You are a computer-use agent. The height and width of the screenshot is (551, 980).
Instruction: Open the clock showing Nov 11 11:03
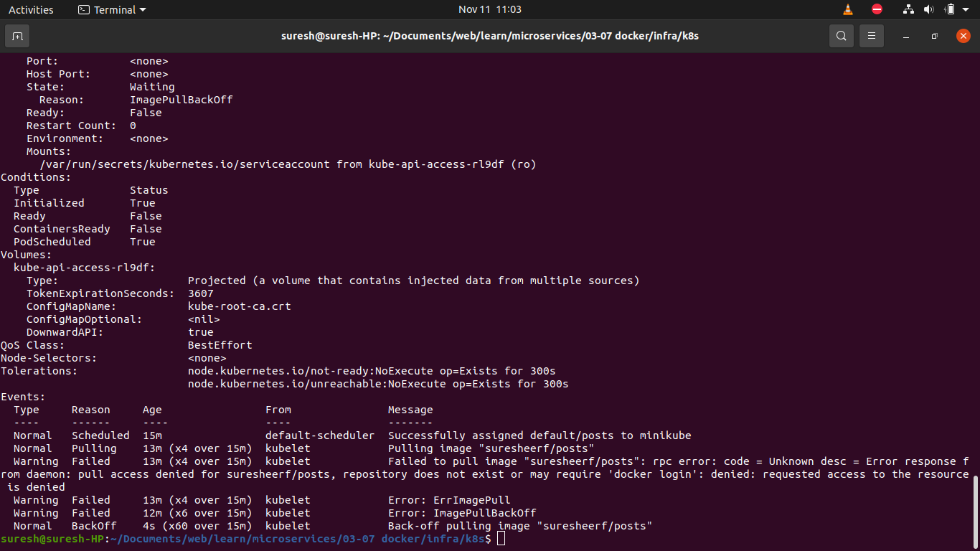click(x=490, y=9)
